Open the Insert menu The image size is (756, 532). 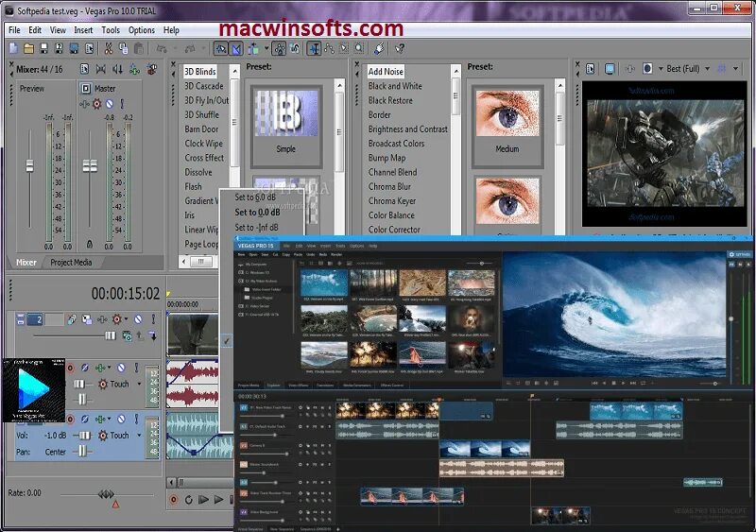tap(83, 30)
